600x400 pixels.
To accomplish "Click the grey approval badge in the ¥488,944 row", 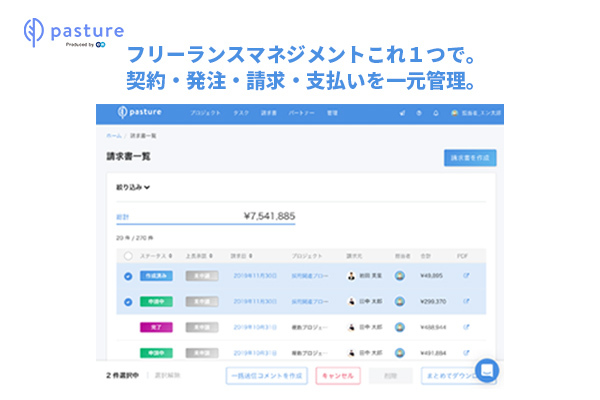I will tap(202, 327).
